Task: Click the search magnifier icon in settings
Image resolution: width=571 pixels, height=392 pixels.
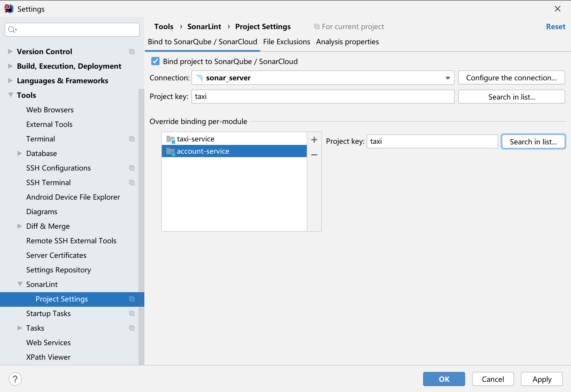Action: (12, 30)
